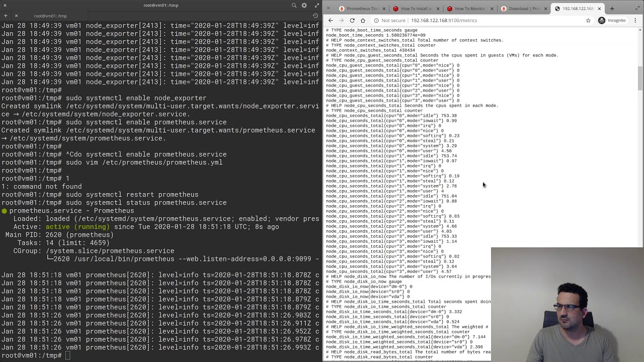
Task: Click the 'node_context_switches_total 430434' metric line
Action: [x=370, y=50]
